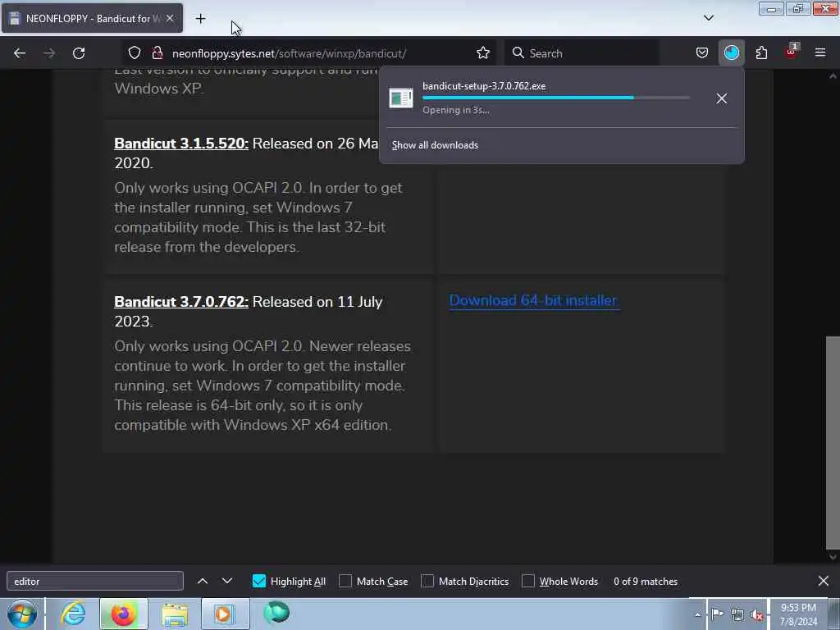Image resolution: width=840 pixels, height=630 pixels.
Task: Click the forward navigation arrow
Action: 48,53
